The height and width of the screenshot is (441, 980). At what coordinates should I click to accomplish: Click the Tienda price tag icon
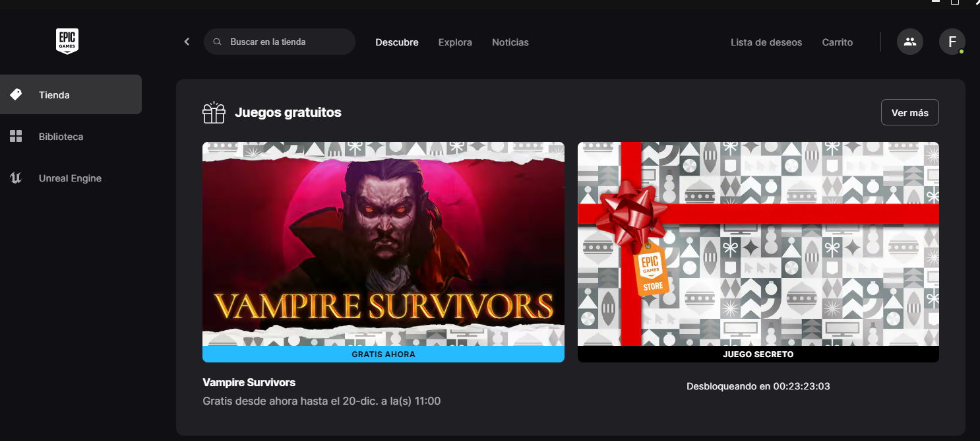16,94
